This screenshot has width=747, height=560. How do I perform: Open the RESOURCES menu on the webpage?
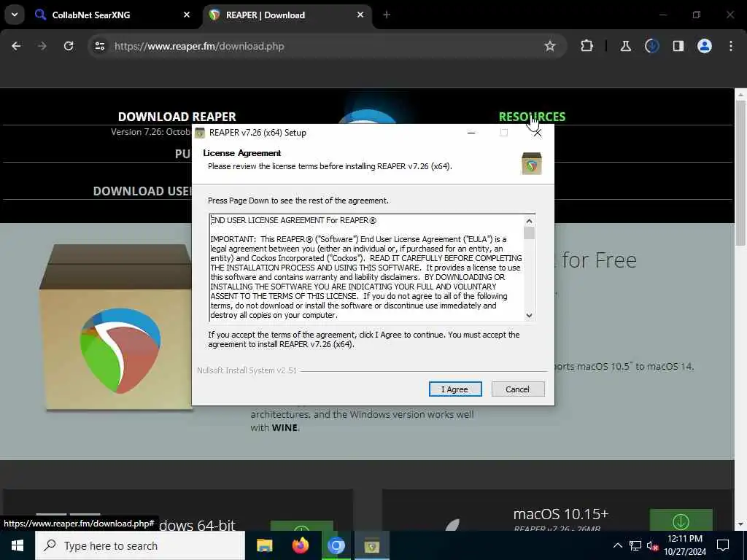532,117
